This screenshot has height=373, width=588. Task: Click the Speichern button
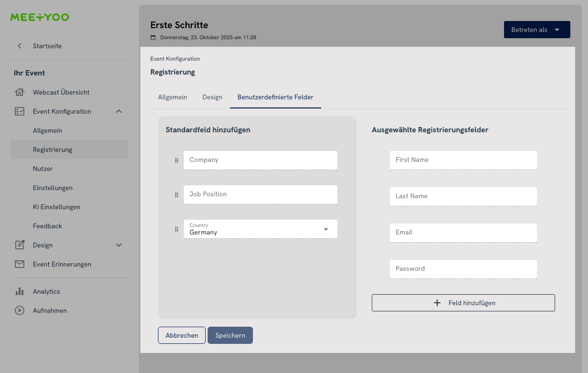(230, 335)
